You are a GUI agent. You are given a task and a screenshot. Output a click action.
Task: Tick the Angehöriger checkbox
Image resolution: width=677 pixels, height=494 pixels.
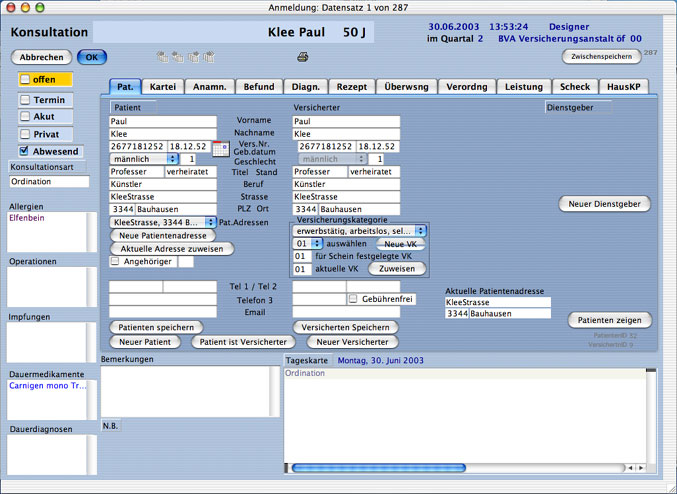point(115,261)
